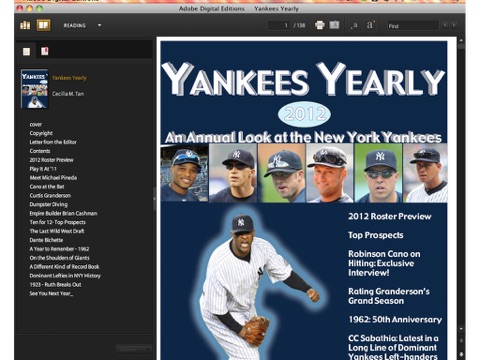Screen dimensions: 480x360
Task: Click '1962: 50th Anniversary' cover text
Action: [x=395, y=320]
